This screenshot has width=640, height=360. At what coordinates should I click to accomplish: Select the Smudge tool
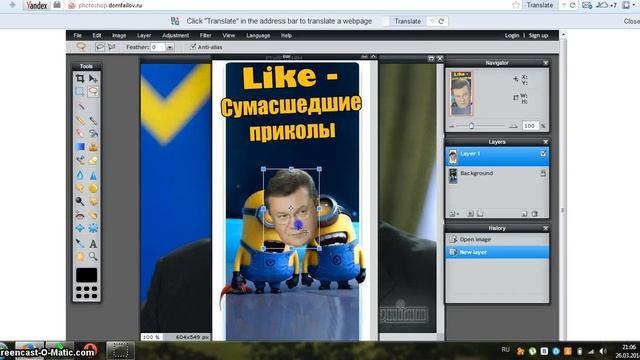coord(80,188)
